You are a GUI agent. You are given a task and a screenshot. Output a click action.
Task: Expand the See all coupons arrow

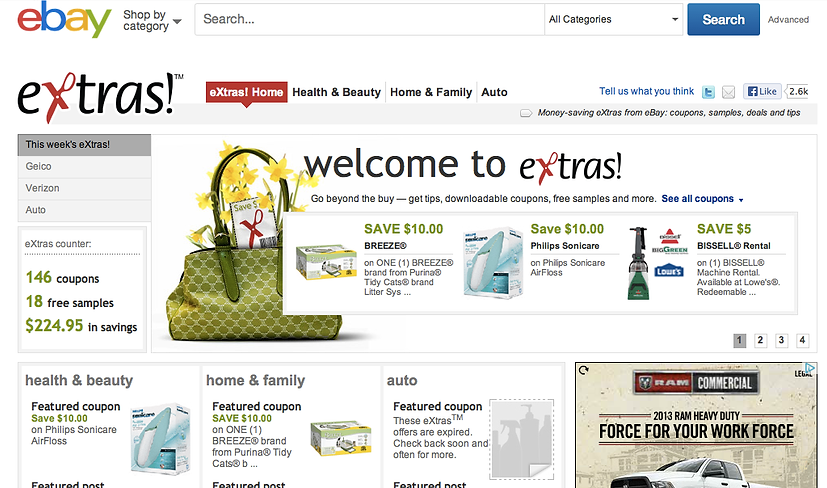741,200
